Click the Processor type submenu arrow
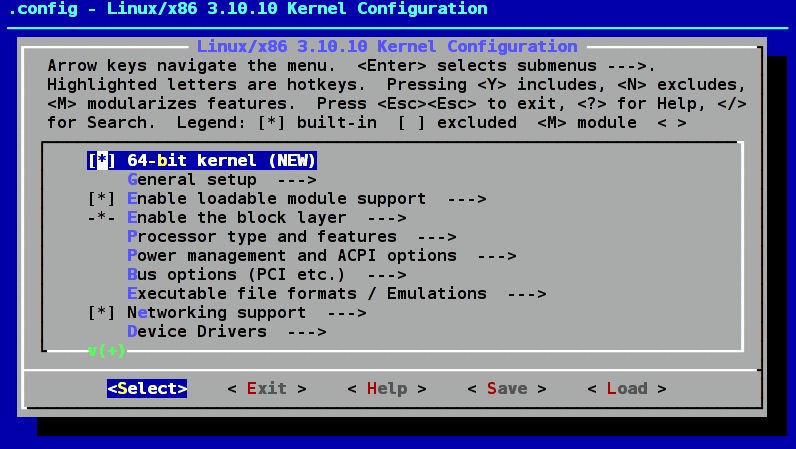The height and width of the screenshot is (449, 796). (x=437, y=237)
